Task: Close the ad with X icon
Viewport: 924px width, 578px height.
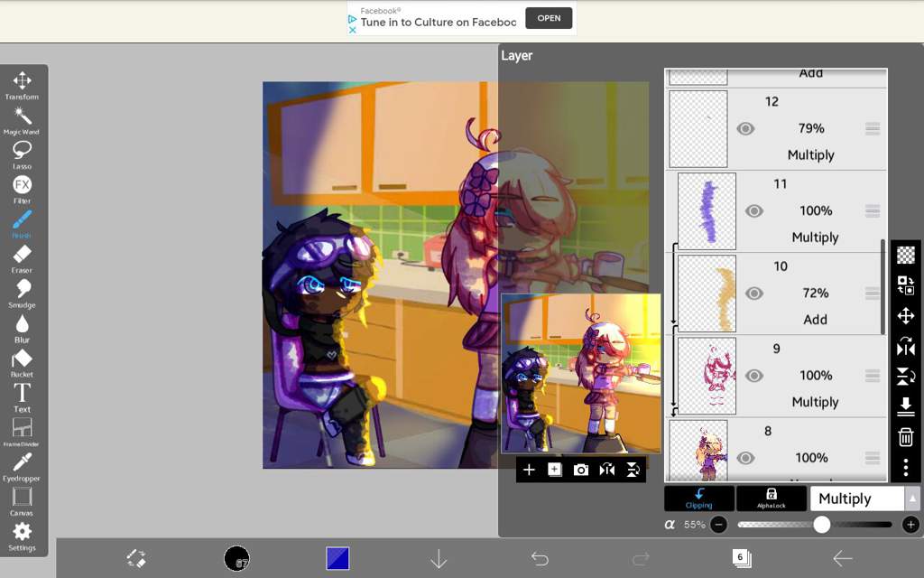Action: point(353,30)
